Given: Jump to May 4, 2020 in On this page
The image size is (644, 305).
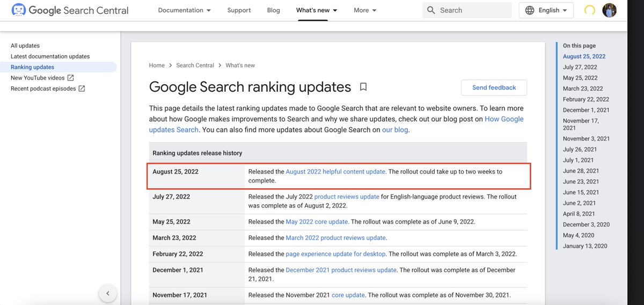Looking at the screenshot, I should (x=579, y=235).
